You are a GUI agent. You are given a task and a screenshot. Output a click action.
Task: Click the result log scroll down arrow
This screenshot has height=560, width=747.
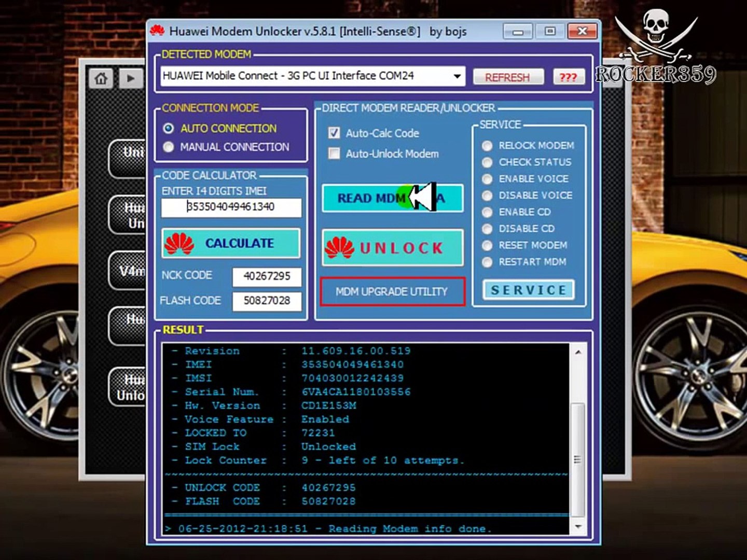pos(578,526)
